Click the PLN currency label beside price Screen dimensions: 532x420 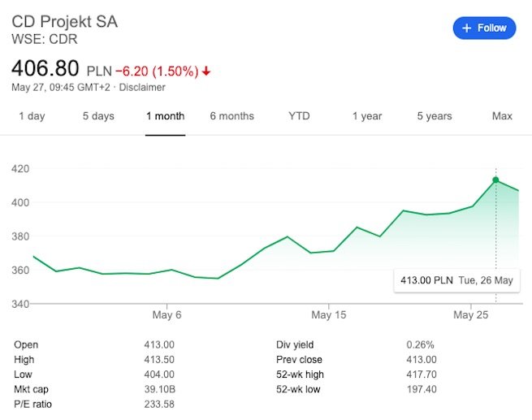click(x=99, y=71)
